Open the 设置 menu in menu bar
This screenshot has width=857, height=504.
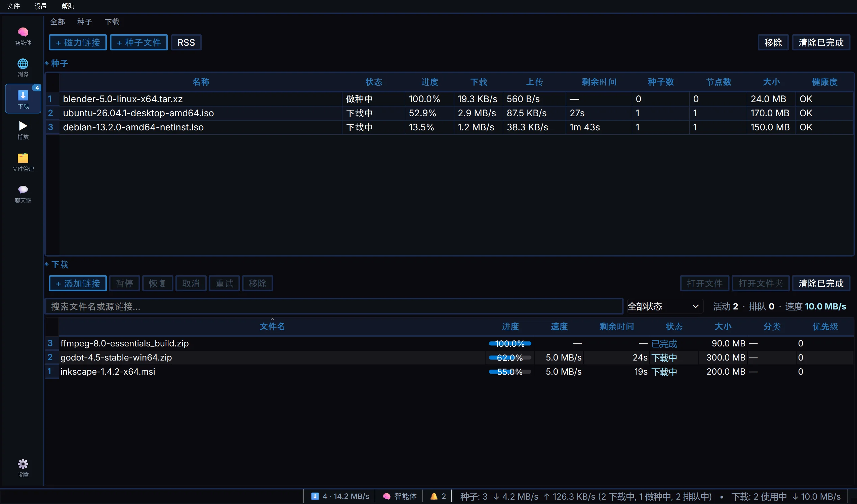(x=41, y=6)
